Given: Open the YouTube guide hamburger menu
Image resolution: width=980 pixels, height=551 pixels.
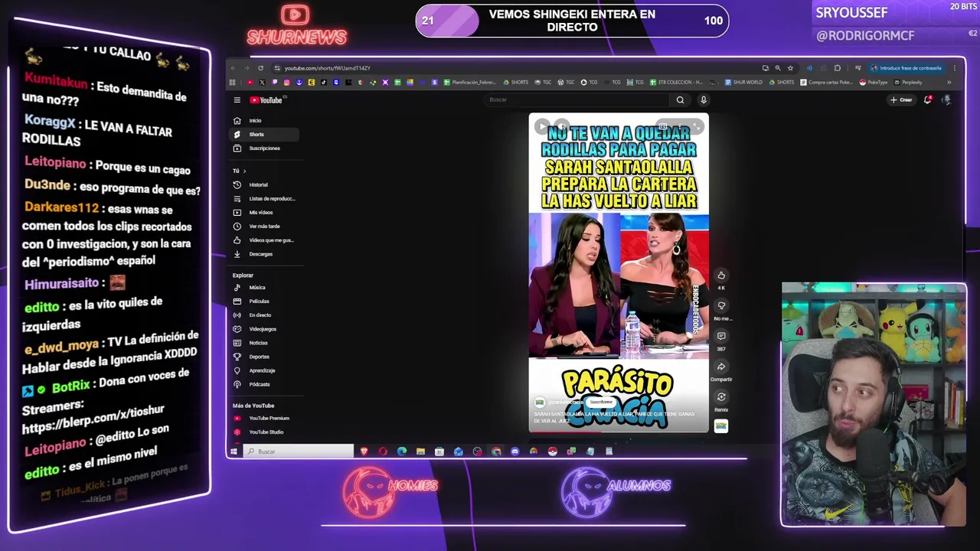Looking at the screenshot, I should (237, 100).
